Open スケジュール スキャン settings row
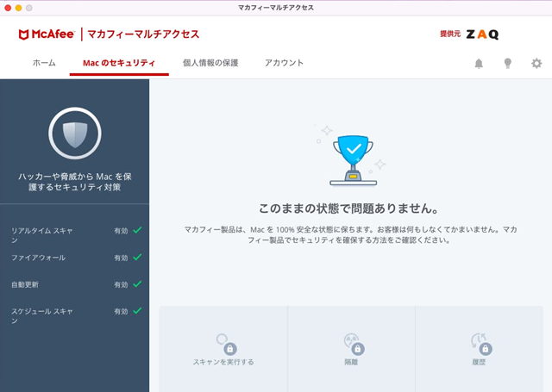 [x=75, y=315]
